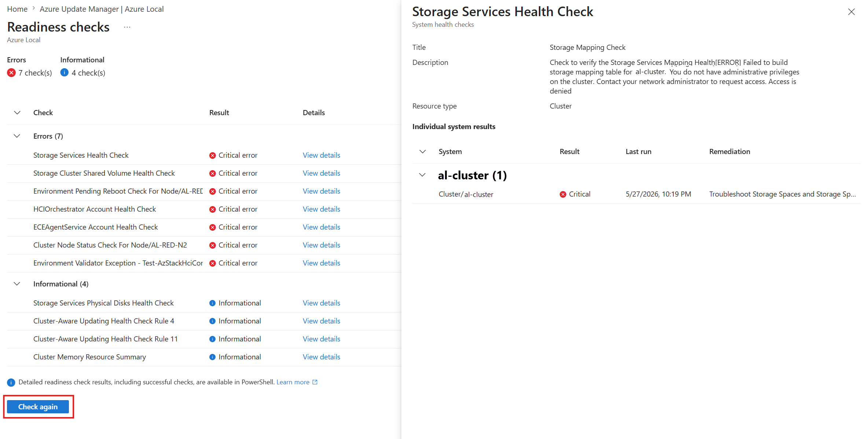View details for Cluster-Aware Updating Rule 4

click(321, 321)
